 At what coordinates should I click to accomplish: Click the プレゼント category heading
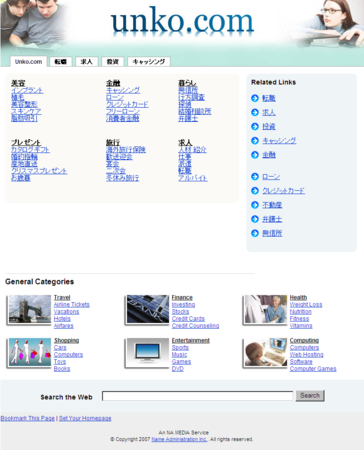[26, 143]
